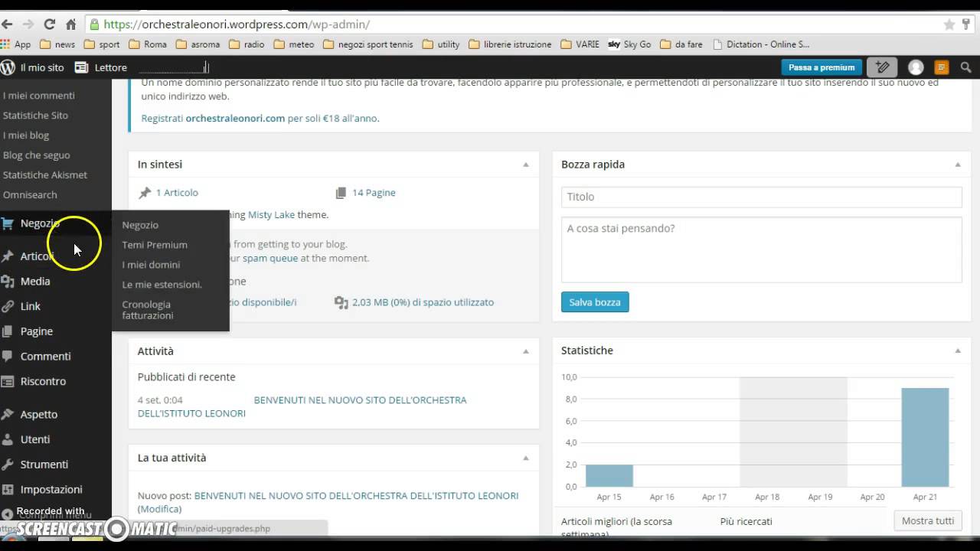Click the Media sidebar icon
980x551 pixels.
pyautogui.click(x=8, y=282)
